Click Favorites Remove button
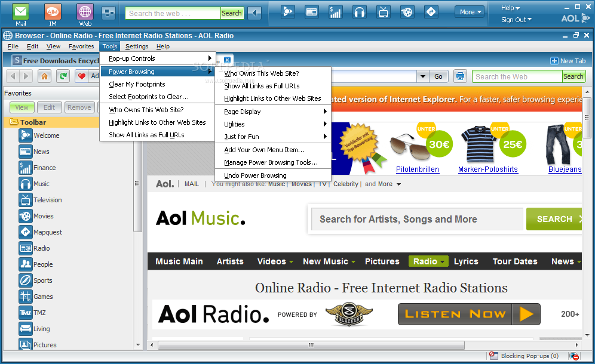Image resolution: width=595 pixels, height=364 pixels. pyautogui.click(x=79, y=107)
